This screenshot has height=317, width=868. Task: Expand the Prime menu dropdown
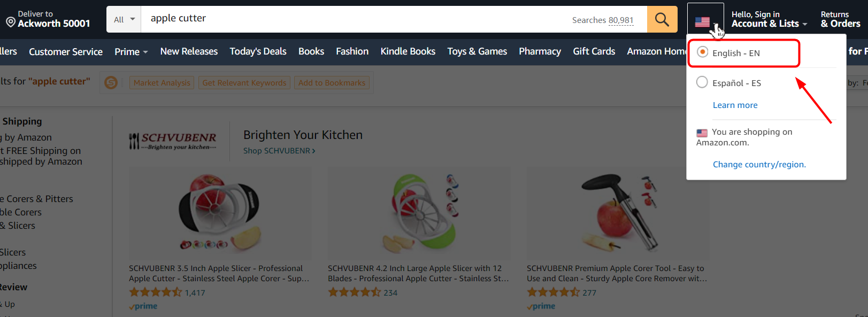tap(131, 52)
